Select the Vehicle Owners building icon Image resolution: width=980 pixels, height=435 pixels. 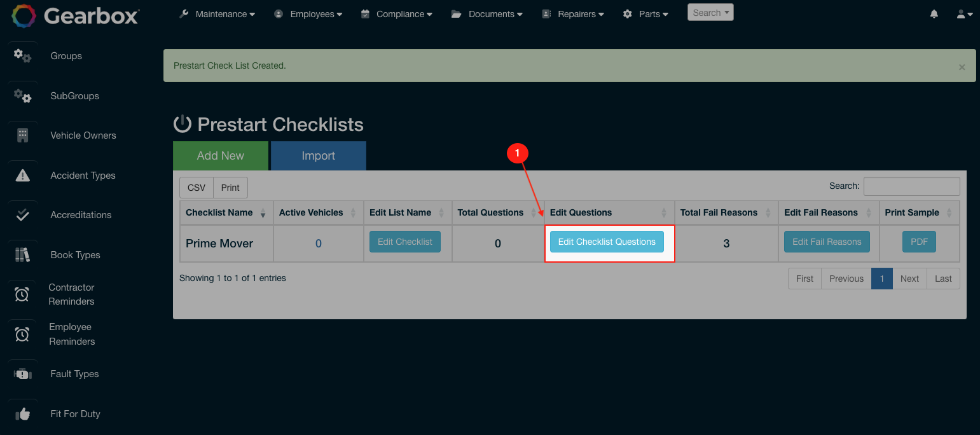pyautogui.click(x=22, y=135)
